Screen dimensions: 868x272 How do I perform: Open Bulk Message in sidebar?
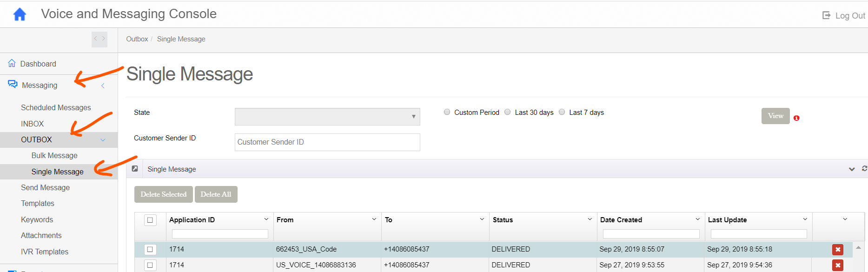click(x=54, y=155)
